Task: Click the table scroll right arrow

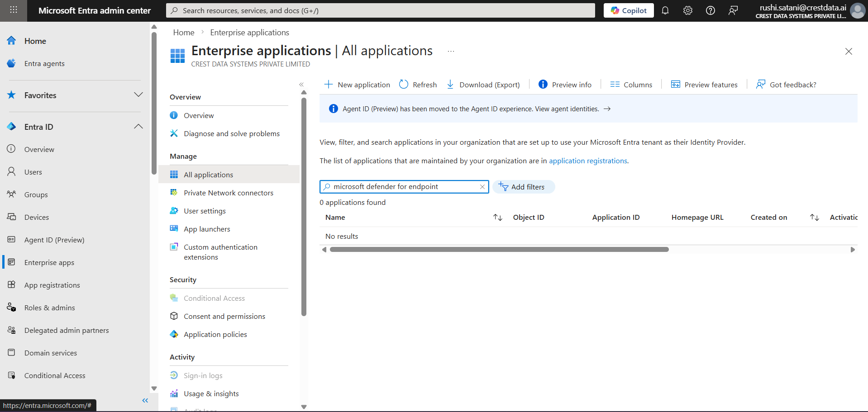Action: click(x=853, y=250)
